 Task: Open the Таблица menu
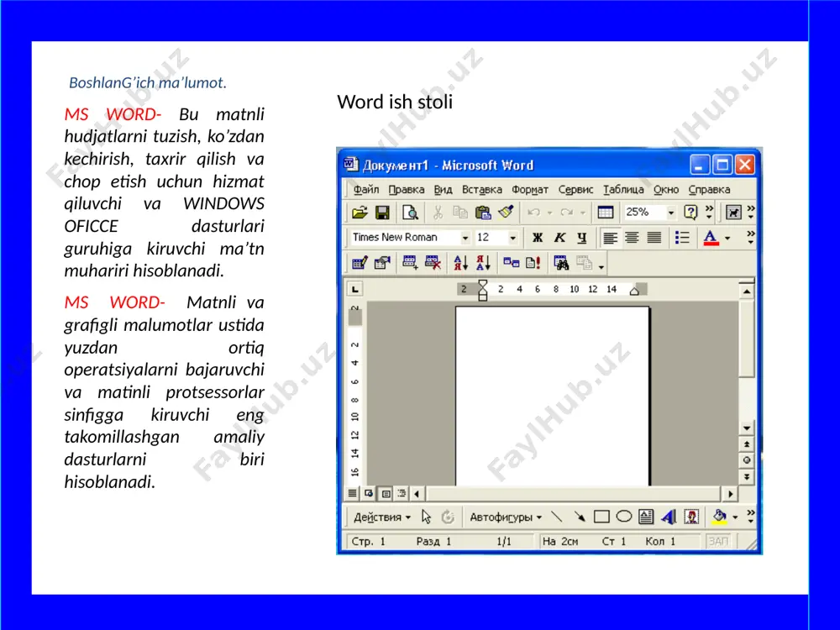click(623, 189)
